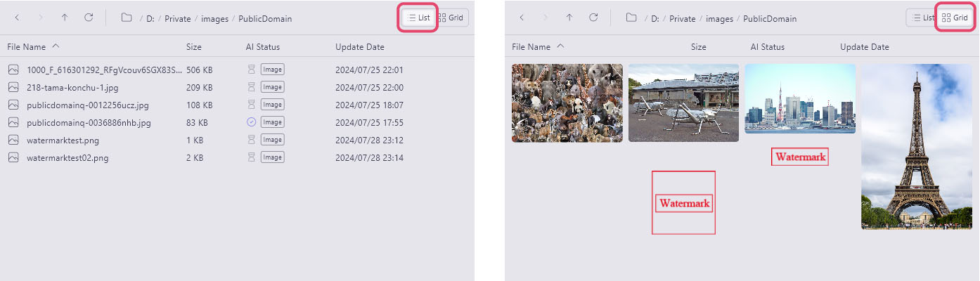Open Private breadcrumb in left window
The width and height of the screenshot is (980, 281).
178,18
